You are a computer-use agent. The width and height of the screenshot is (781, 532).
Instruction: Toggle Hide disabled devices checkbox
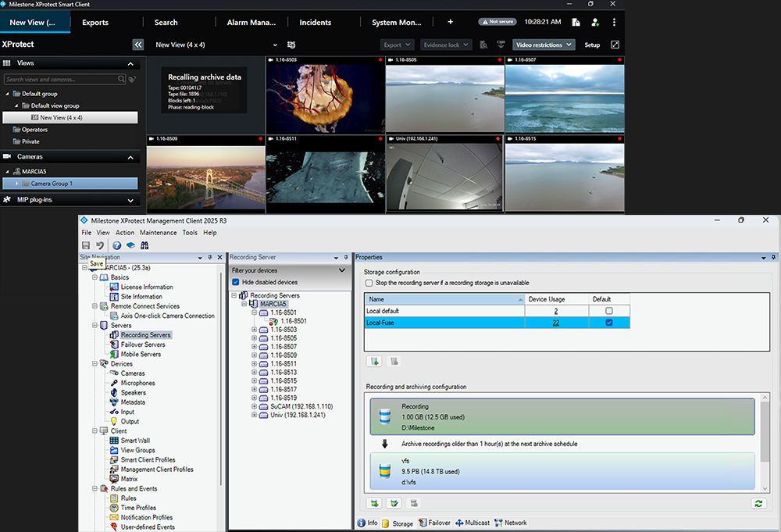pos(236,283)
